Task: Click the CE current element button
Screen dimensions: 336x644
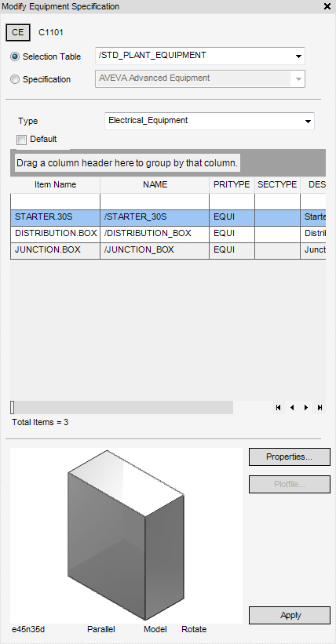Action: pyautogui.click(x=18, y=32)
